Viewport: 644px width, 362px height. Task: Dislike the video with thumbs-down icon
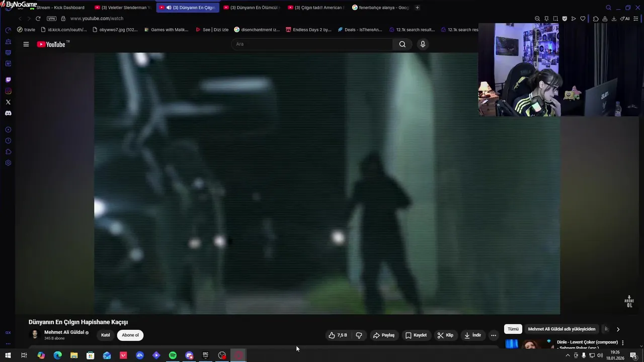click(359, 335)
